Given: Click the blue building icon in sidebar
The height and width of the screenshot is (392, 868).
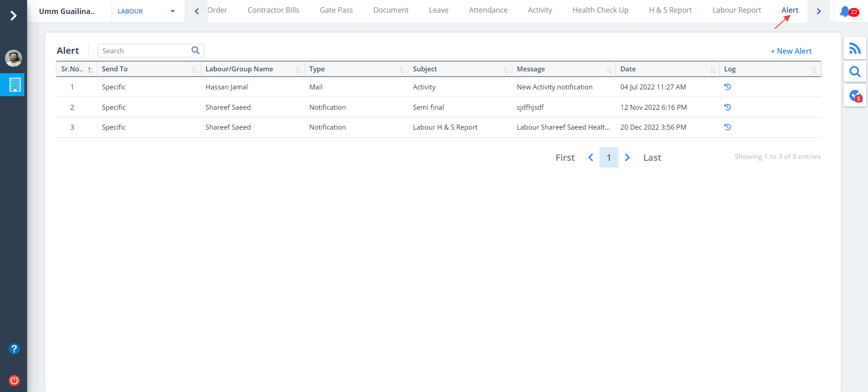Looking at the screenshot, I should tap(15, 84).
